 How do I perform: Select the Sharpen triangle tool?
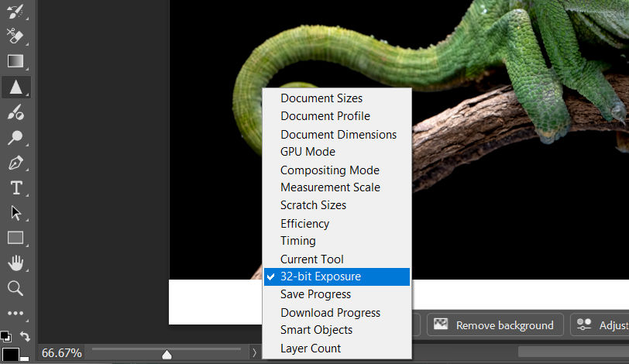click(x=16, y=87)
